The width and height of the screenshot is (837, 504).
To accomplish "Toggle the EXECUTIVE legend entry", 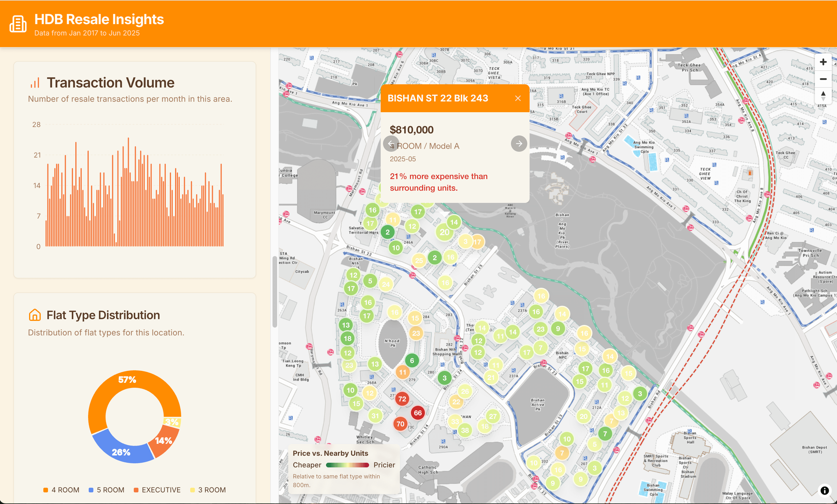I will pyautogui.click(x=157, y=490).
